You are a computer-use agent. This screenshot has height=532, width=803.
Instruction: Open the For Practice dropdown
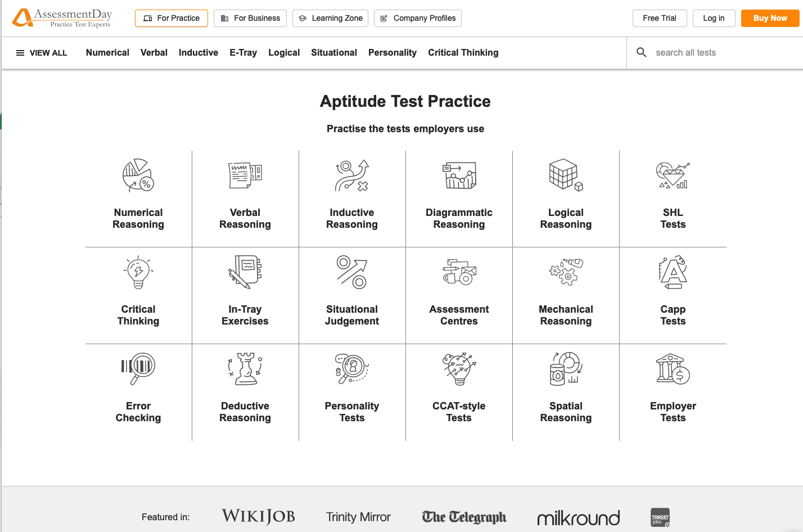pos(172,18)
